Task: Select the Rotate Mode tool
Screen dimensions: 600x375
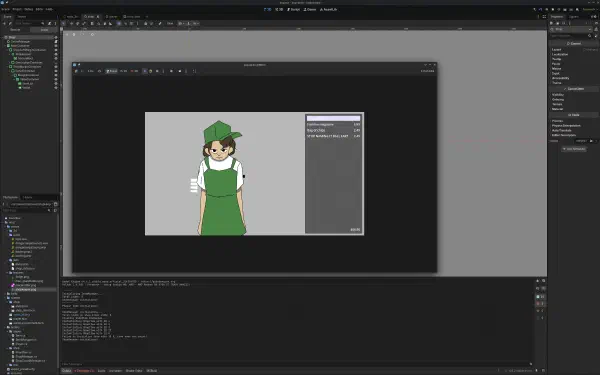Action: (x=77, y=23)
